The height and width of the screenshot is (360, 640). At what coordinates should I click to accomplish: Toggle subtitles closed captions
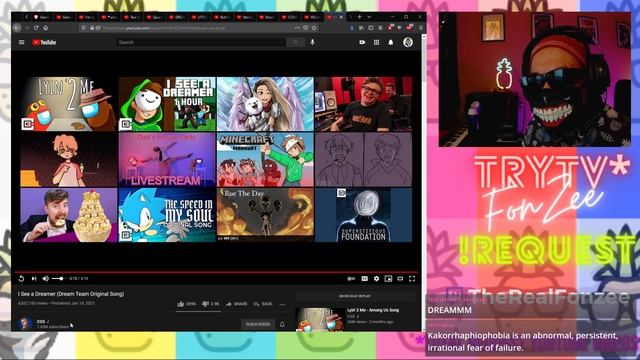tap(364, 279)
